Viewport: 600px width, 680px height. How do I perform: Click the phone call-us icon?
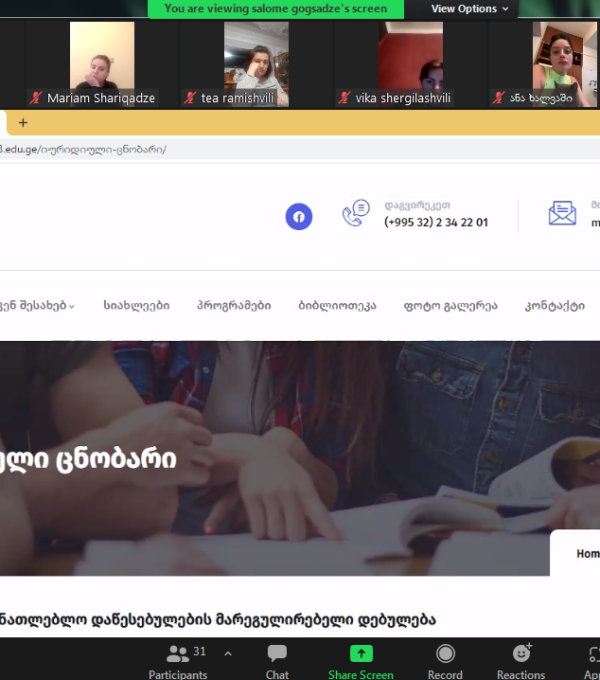(356, 213)
